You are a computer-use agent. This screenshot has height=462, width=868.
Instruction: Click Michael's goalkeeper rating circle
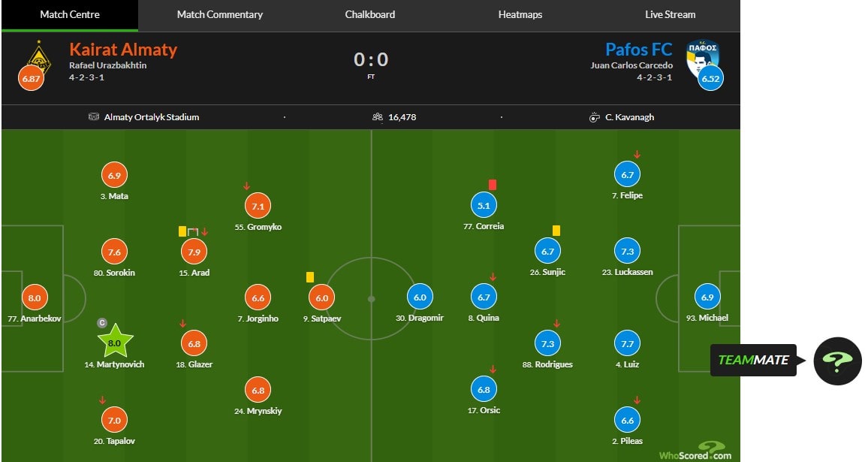(x=707, y=297)
